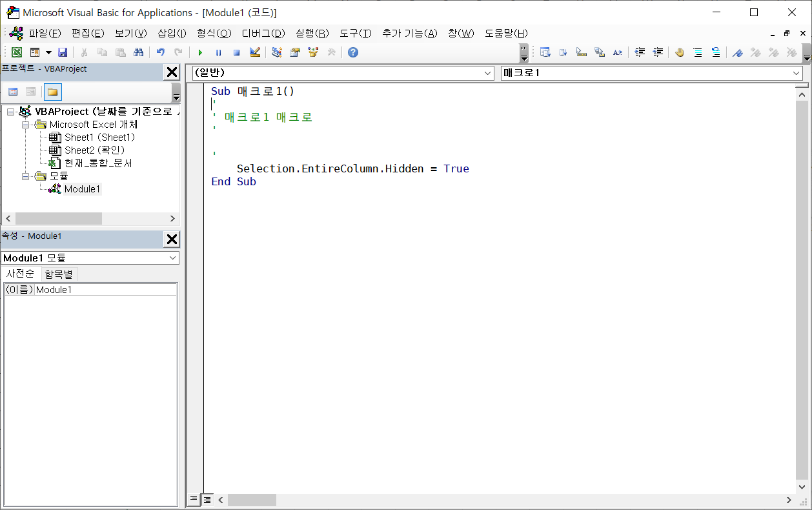
Task: Switch to the 사전순 properties tab
Action: [x=21, y=274]
